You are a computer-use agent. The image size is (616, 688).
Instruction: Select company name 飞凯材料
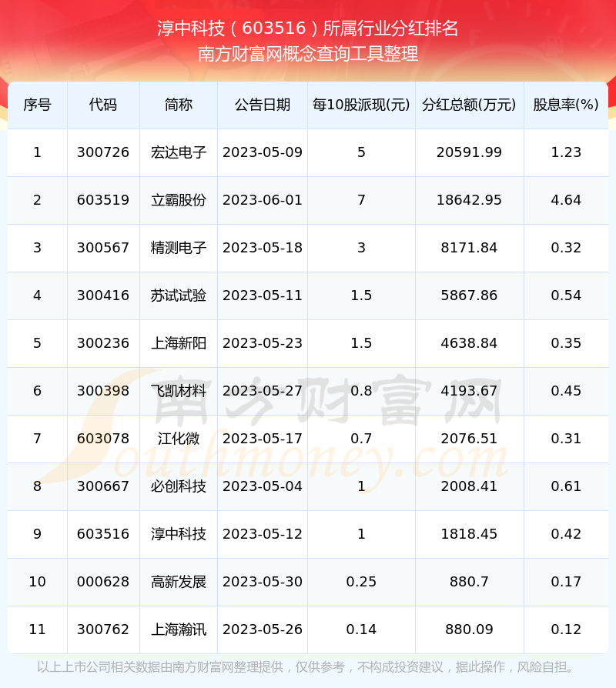pos(179,391)
